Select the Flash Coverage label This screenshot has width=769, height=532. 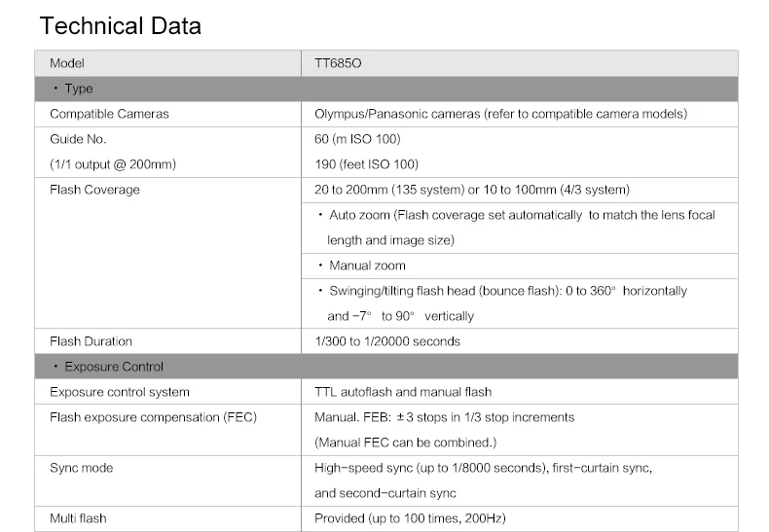pyautogui.click(x=94, y=190)
